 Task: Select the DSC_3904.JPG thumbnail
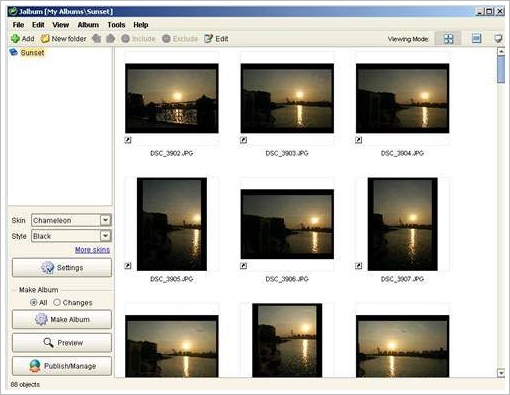point(402,98)
